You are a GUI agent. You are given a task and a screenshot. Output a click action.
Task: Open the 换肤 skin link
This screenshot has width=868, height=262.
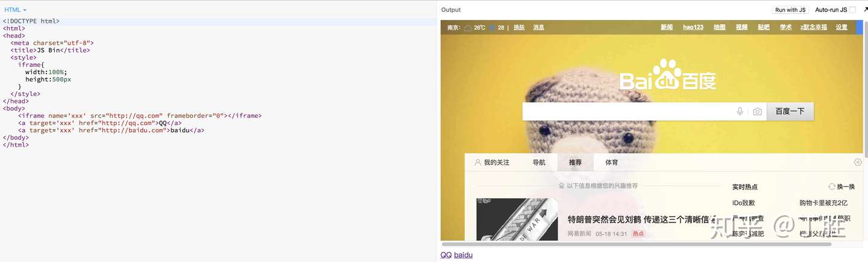(x=519, y=28)
